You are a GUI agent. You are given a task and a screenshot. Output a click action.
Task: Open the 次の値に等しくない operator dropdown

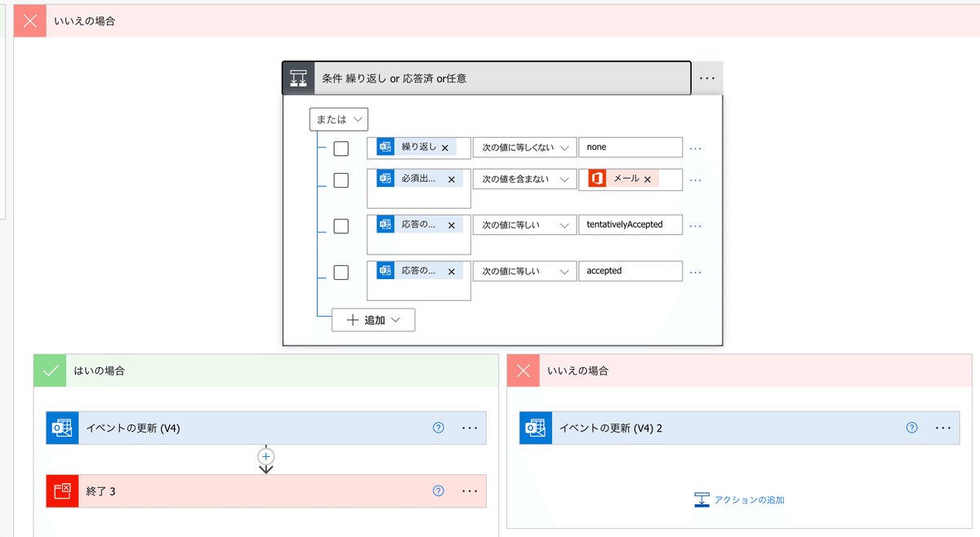pyautogui.click(x=524, y=148)
